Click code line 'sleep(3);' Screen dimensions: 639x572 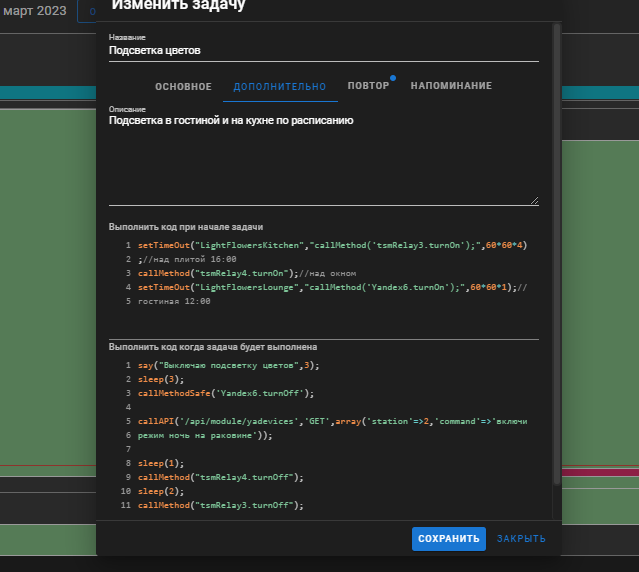coord(161,379)
